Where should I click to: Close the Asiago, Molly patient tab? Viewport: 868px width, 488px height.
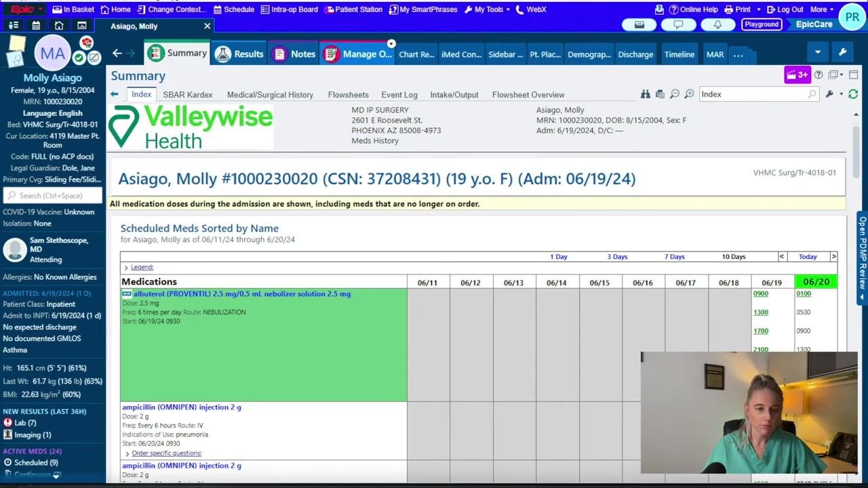click(208, 26)
